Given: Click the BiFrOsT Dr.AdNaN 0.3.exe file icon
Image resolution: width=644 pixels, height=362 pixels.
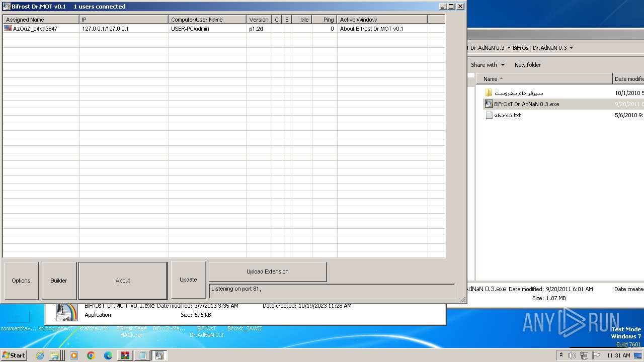Looking at the screenshot, I should coord(489,104).
